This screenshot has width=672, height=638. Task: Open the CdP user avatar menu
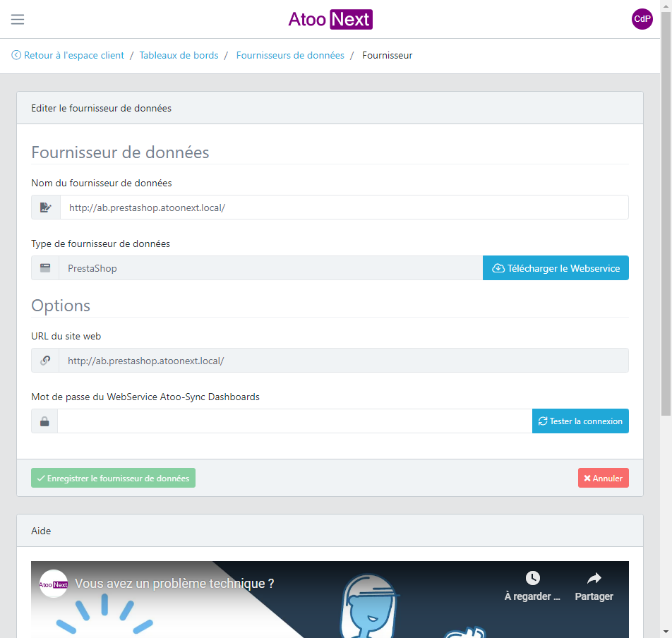pyautogui.click(x=642, y=19)
